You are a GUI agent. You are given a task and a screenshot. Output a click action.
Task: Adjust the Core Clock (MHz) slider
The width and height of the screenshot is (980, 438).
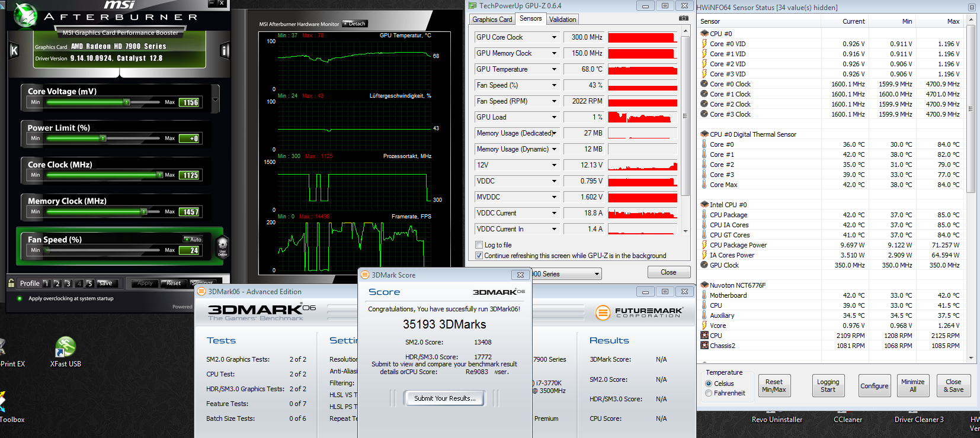pyautogui.click(x=104, y=175)
